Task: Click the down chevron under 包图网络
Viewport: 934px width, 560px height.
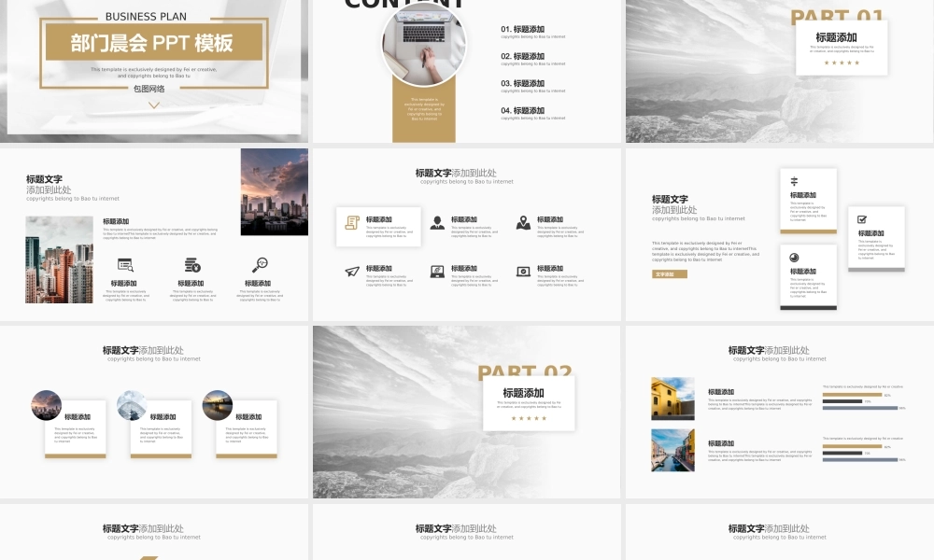Action: click(x=154, y=105)
